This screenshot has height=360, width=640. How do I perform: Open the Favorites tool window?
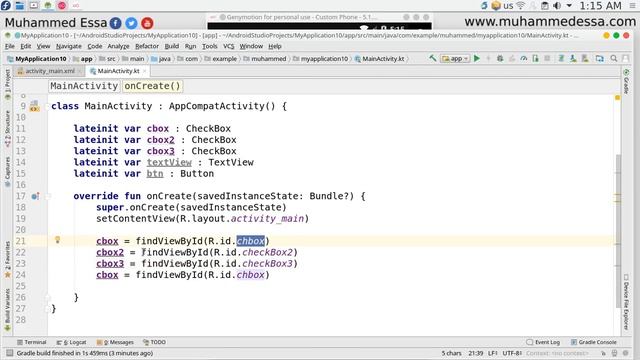coord(7,260)
